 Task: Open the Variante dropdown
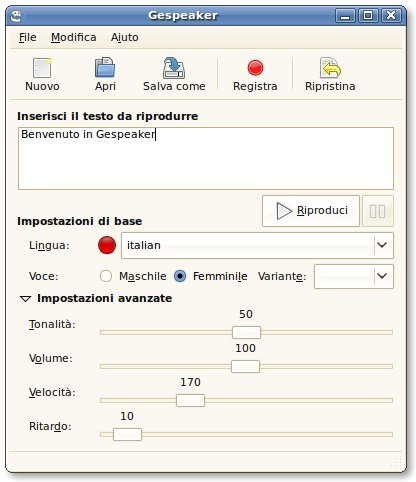pyautogui.click(x=354, y=276)
